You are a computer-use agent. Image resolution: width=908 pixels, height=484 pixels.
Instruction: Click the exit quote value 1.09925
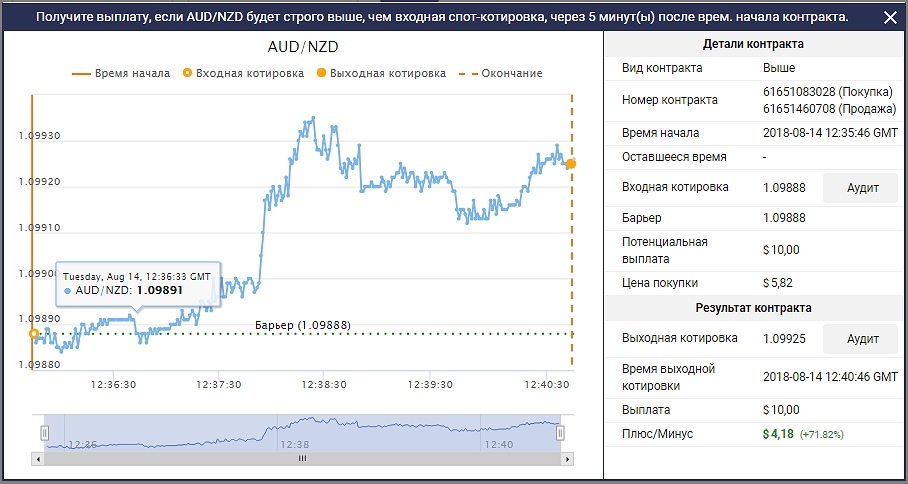pyautogui.click(x=784, y=339)
